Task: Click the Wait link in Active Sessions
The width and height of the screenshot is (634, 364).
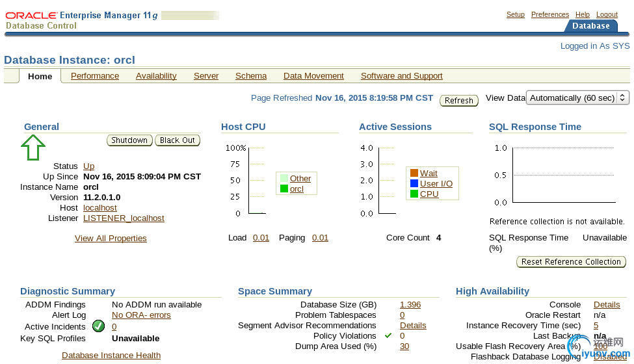Action: (x=429, y=173)
